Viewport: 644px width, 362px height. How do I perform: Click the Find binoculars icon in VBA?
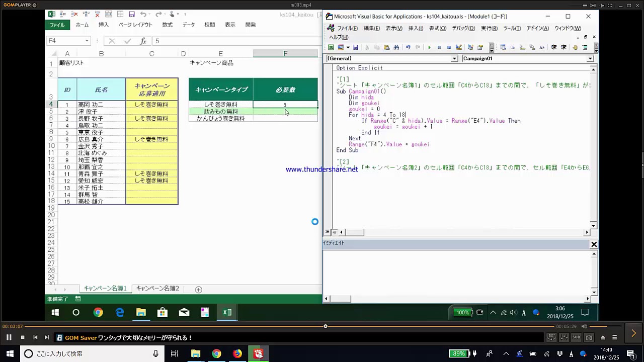[396, 47]
